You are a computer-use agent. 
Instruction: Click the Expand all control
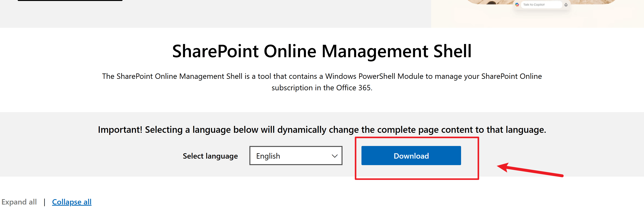point(19,202)
